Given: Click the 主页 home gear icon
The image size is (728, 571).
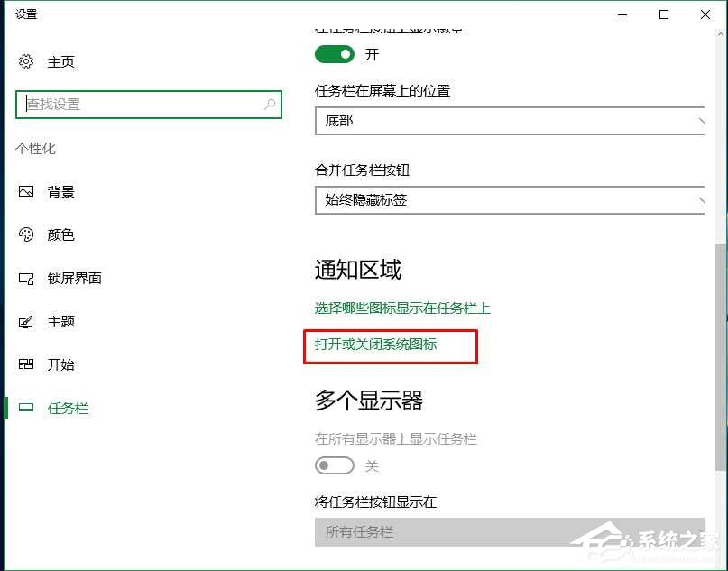Looking at the screenshot, I should click(24, 61).
